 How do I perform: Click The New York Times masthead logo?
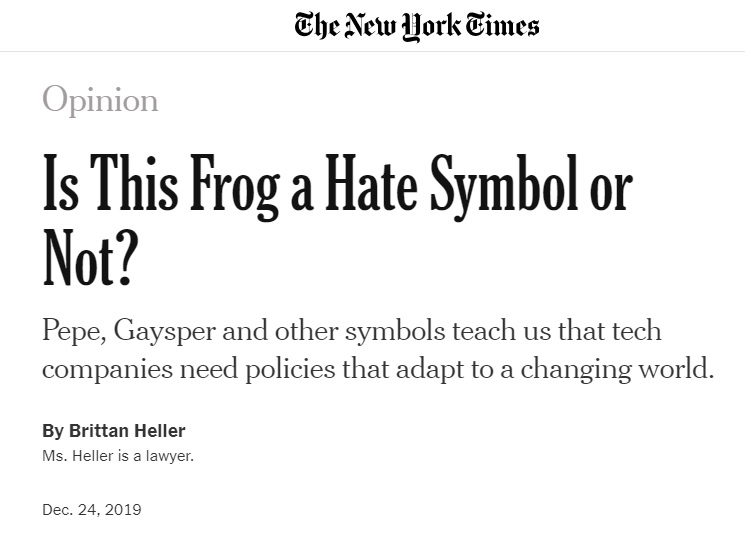(417, 27)
